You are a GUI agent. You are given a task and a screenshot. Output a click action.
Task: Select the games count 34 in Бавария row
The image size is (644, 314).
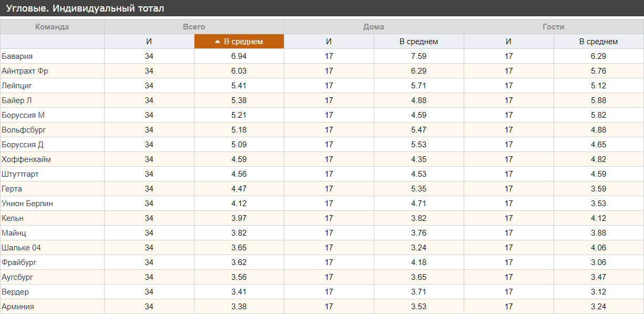coord(149,56)
